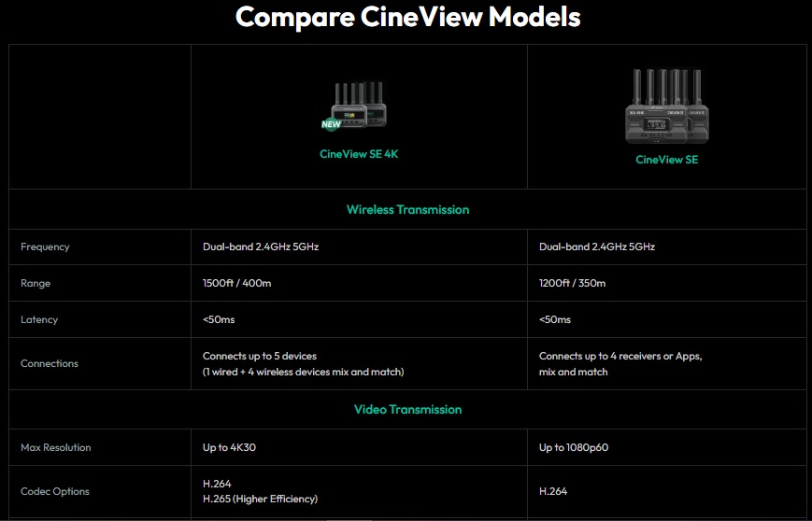Click the H.264 line in SE 4K column
This screenshot has width=812, height=521.
click(x=217, y=484)
